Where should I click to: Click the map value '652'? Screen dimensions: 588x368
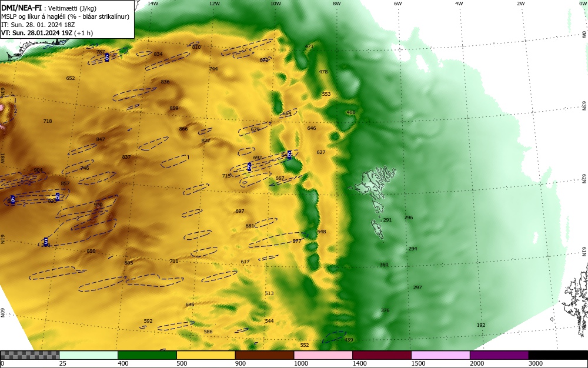pyautogui.click(x=71, y=78)
